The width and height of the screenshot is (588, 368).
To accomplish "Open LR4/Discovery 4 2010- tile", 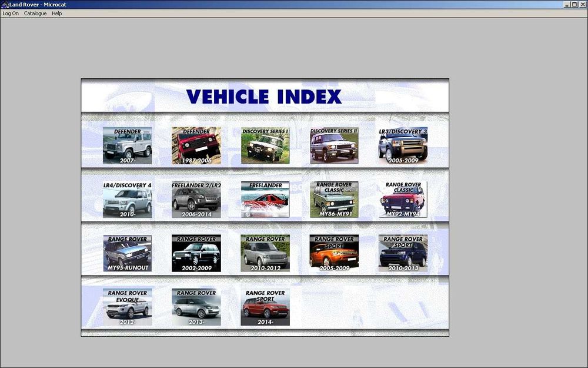I will click(128, 200).
